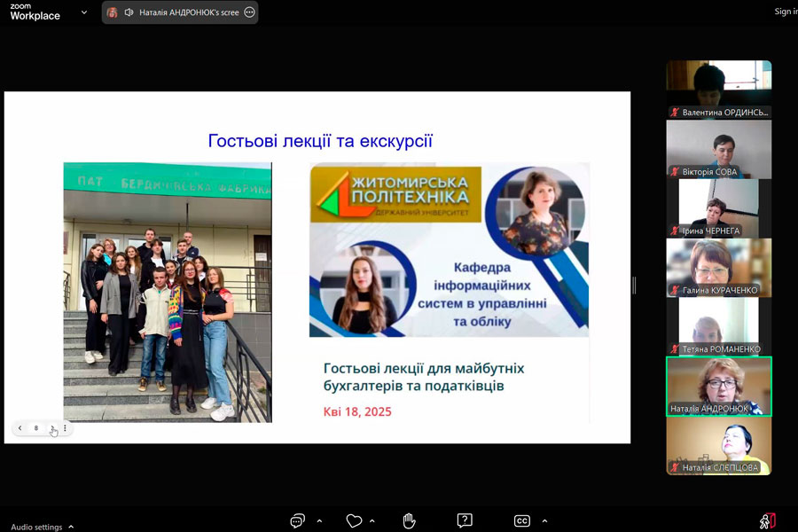Select Наталія СЛЄПЦОВА participant video
798x532 pixels.
coord(719,445)
